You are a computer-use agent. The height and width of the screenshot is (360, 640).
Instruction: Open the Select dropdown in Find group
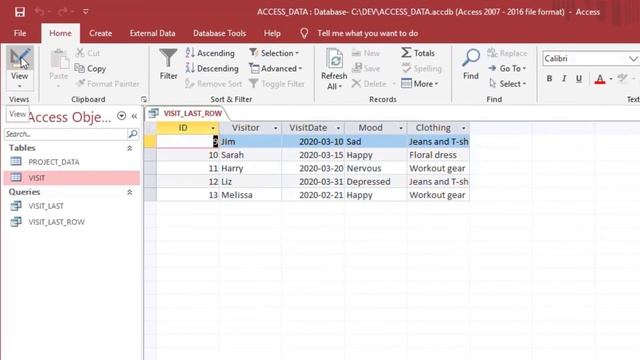click(507, 84)
